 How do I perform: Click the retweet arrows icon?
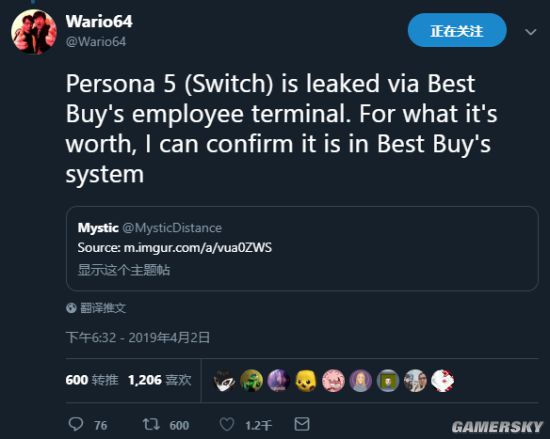pyautogui.click(x=151, y=424)
